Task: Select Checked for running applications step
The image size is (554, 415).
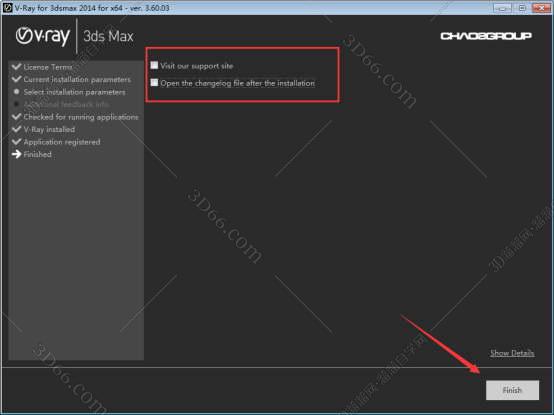Action: (81, 117)
